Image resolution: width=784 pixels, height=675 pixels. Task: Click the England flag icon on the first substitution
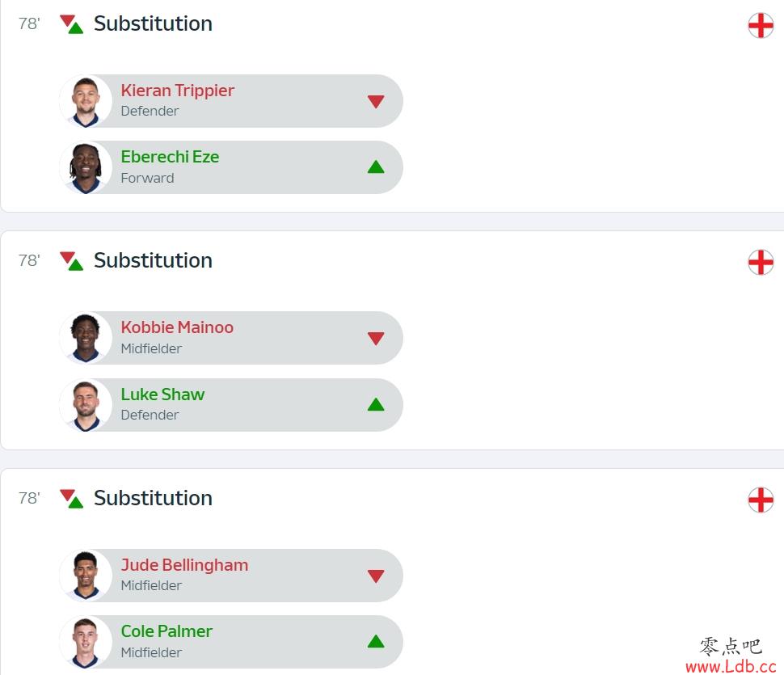point(761,25)
